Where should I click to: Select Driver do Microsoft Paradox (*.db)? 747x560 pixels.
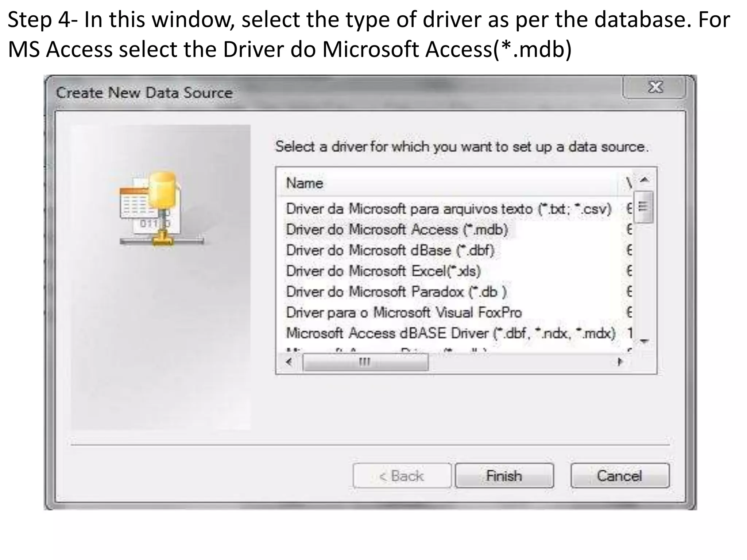tap(396, 292)
